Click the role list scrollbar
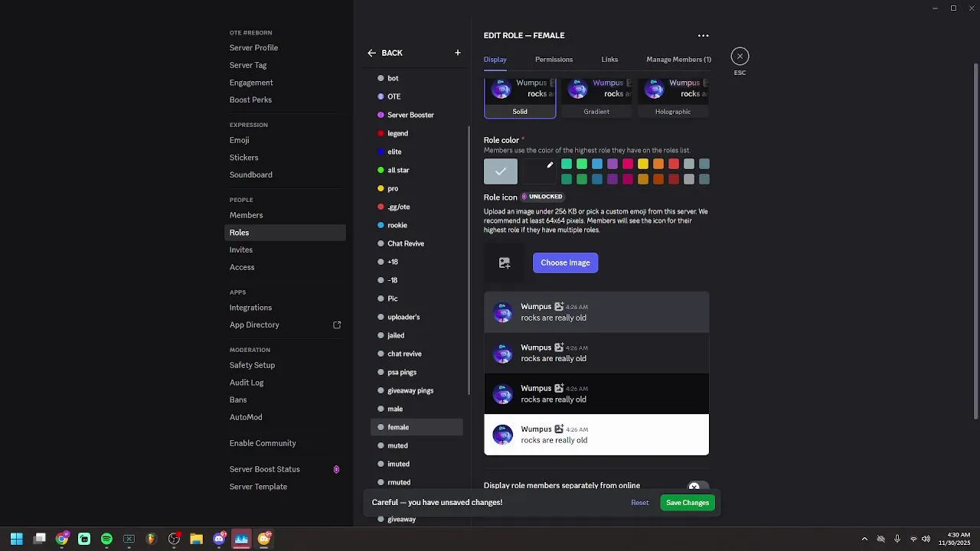This screenshot has height=551, width=980. (468, 260)
